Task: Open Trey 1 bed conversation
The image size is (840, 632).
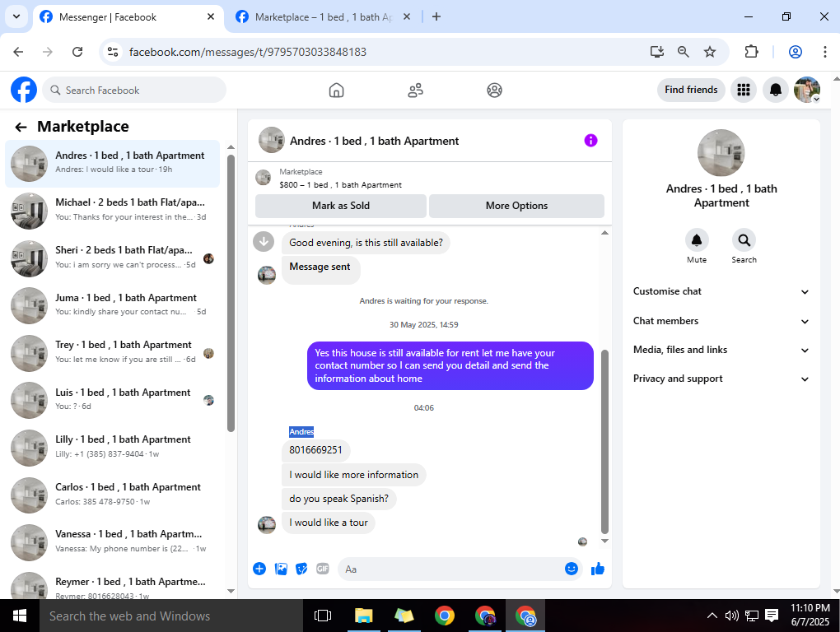Action: (113, 353)
